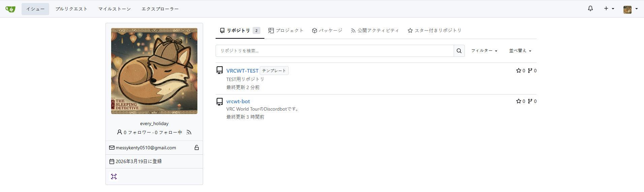Click the repository search magnifier button
Viewport: 644px width, 192px height.
coord(459,51)
